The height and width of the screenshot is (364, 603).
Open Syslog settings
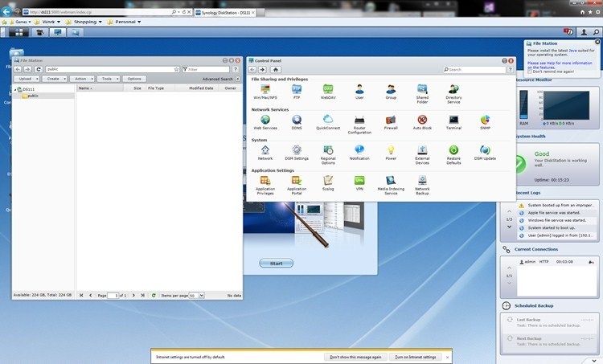point(328,182)
